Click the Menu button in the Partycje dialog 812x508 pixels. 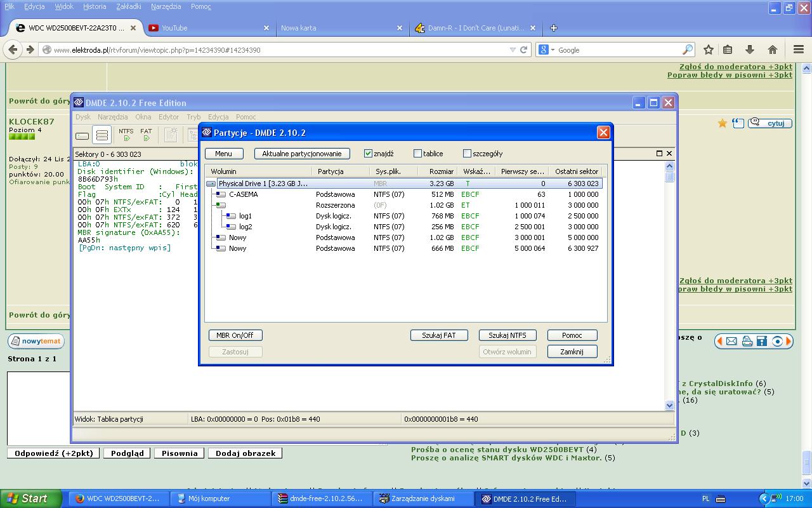(223, 154)
